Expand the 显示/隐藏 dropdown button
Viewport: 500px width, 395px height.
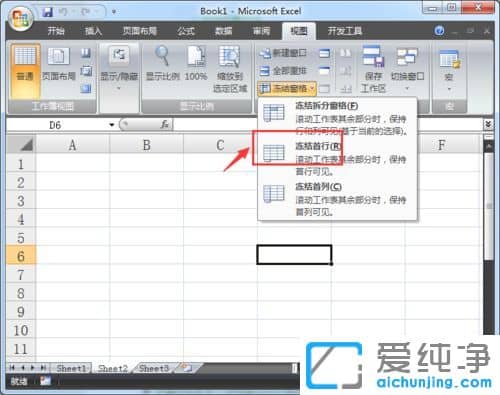(119, 69)
